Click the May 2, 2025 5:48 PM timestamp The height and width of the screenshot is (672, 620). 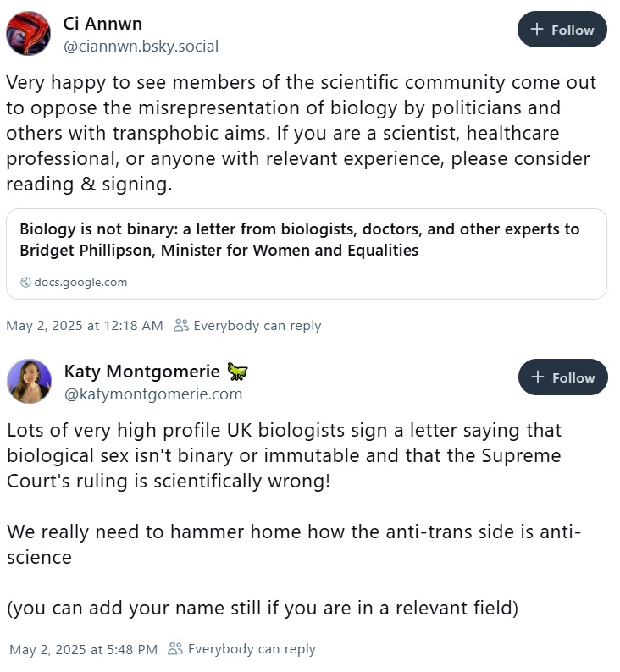click(84, 649)
